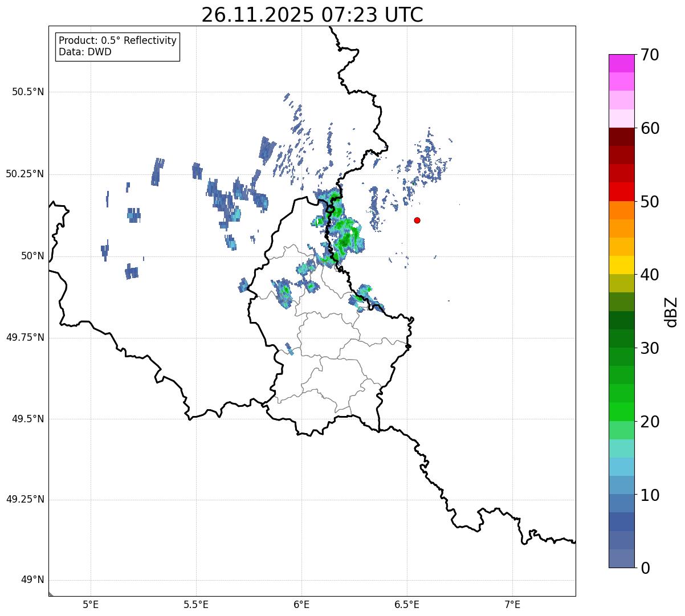Image resolution: width=685 pixels, height=616 pixels.
Task: Click the "49°N" latitude label
Action: (x=32, y=580)
